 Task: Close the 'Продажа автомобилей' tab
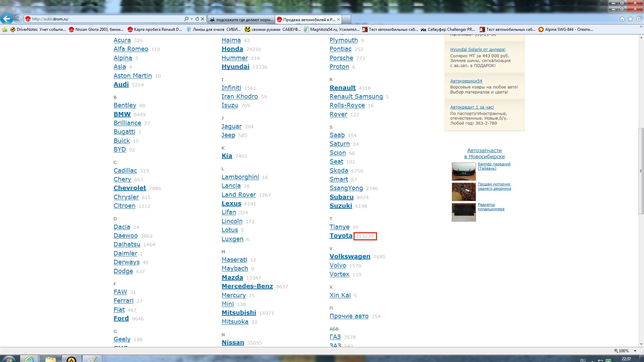click(x=338, y=19)
